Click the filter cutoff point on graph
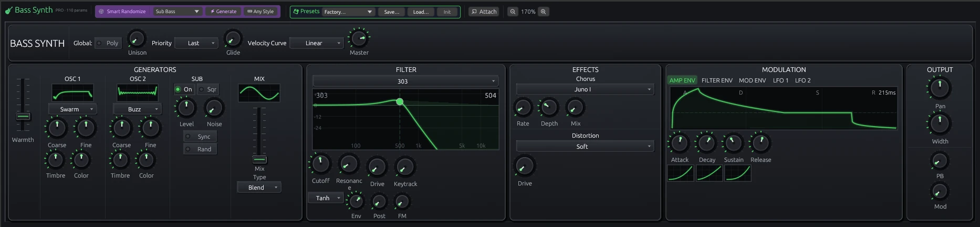The width and height of the screenshot is (980, 227). pyautogui.click(x=400, y=101)
